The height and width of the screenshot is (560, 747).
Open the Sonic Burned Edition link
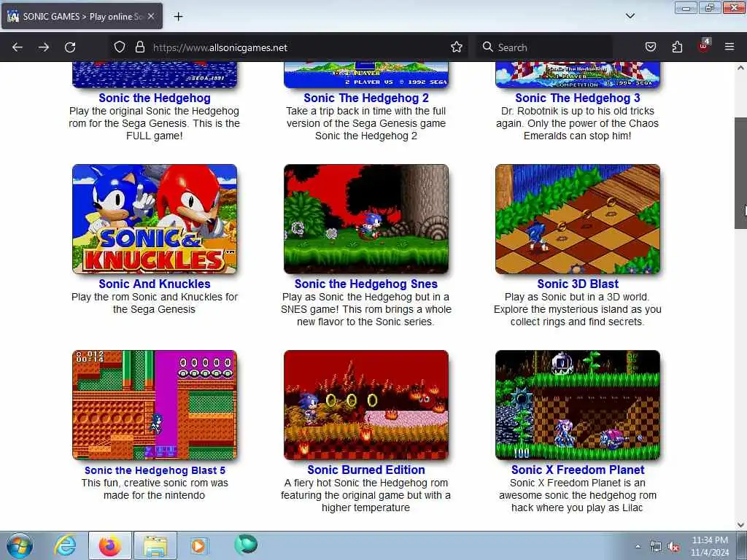pos(366,470)
